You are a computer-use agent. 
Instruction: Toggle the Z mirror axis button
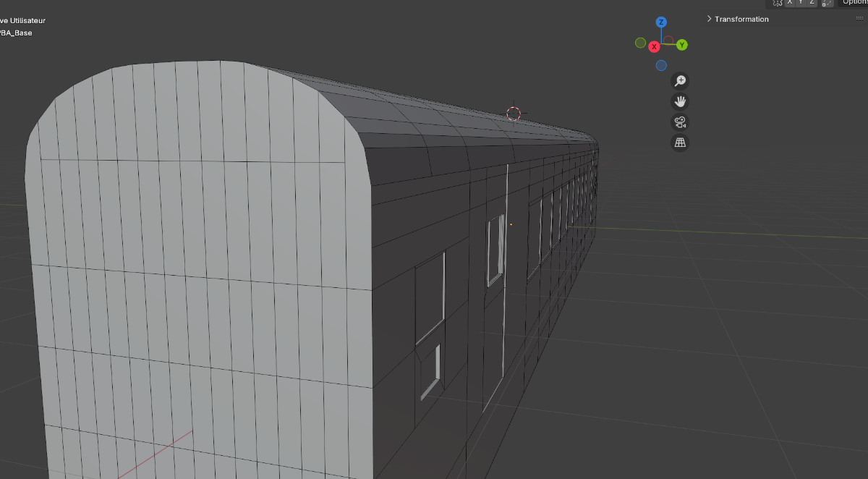pos(812,2)
